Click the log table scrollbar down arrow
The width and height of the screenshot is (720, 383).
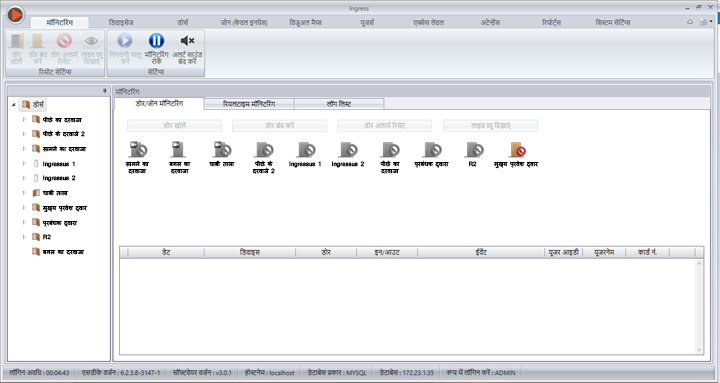click(x=699, y=350)
